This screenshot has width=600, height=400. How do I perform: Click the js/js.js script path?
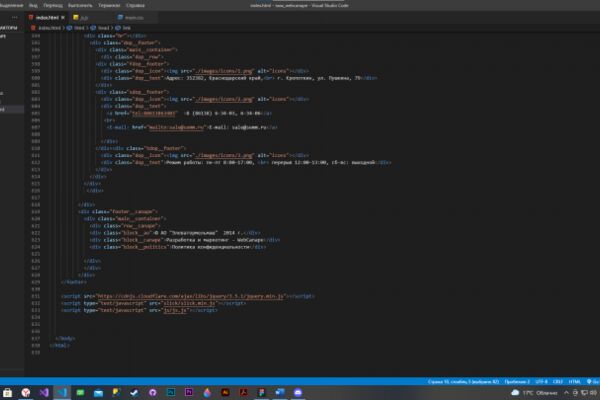[175, 310]
